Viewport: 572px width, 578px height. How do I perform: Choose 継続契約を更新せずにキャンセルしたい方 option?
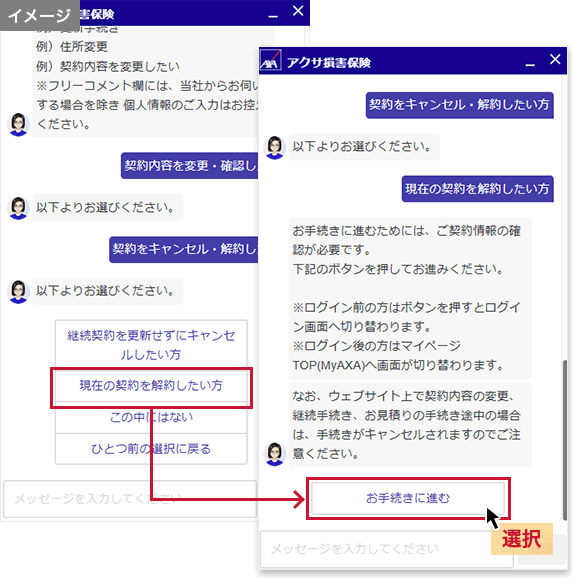(x=151, y=345)
